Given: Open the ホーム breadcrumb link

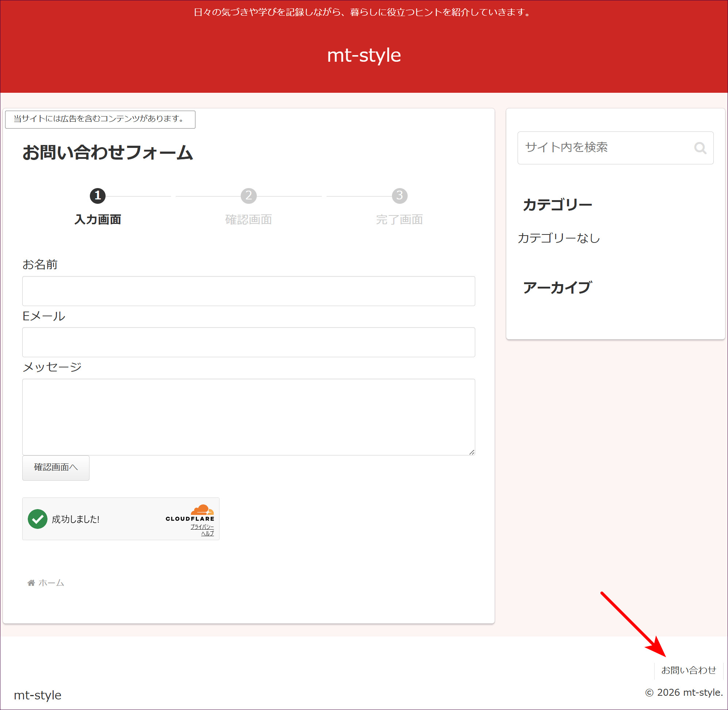Looking at the screenshot, I should pos(52,583).
